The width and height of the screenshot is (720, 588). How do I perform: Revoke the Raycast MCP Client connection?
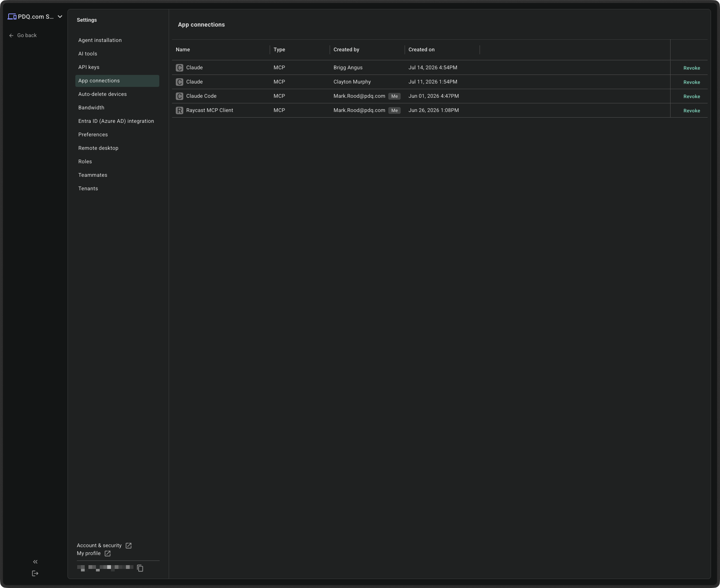(x=692, y=111)
